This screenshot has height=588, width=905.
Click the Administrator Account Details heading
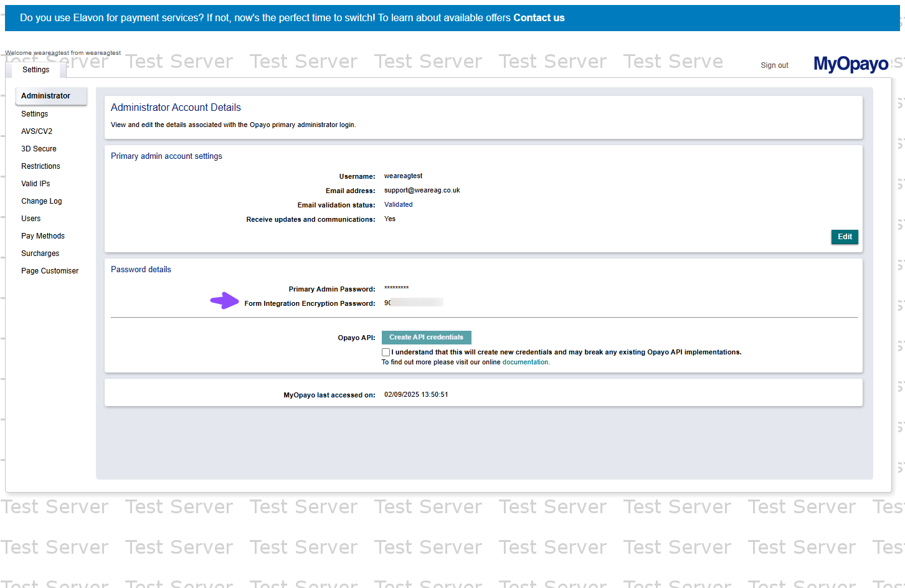(176, 108)
